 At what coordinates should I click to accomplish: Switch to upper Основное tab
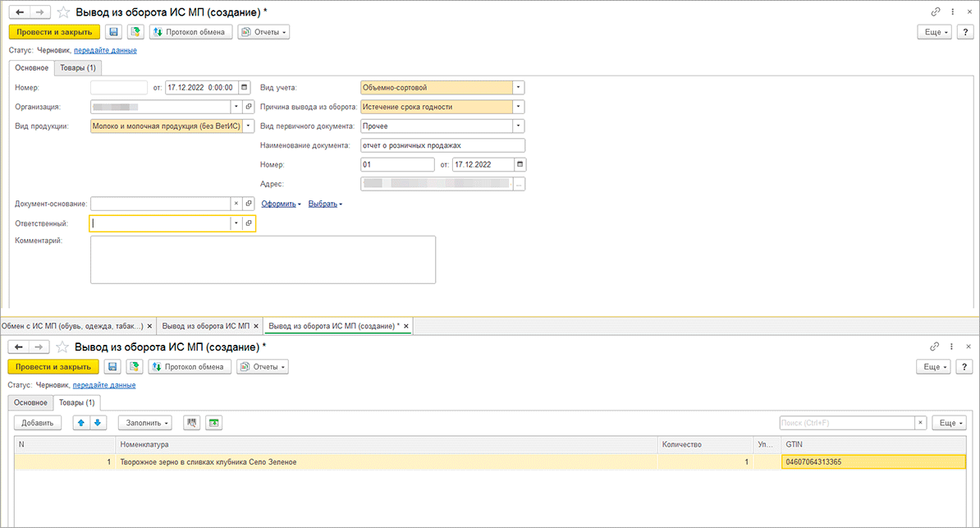pos(32,67)
